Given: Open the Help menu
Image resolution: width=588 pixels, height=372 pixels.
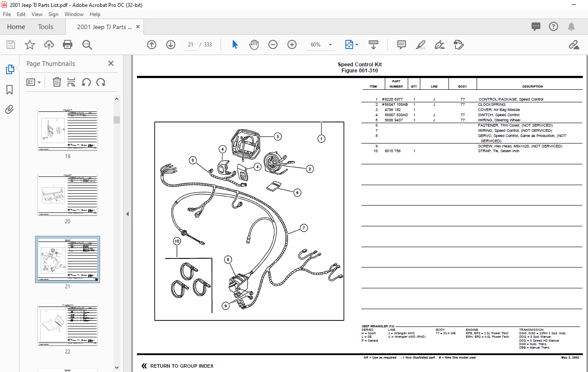Looking at the screenshot, I should pyautogui.click(x=95, y=14).
